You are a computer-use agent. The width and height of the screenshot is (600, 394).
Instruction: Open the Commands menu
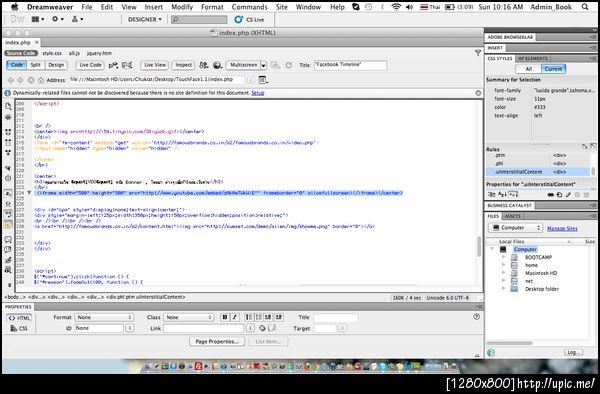point(249,7)
